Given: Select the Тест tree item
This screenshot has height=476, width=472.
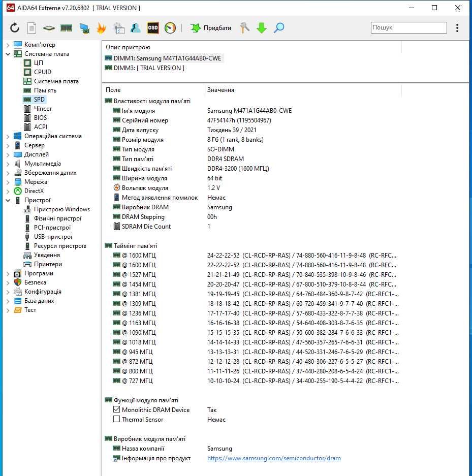Looking at the screenshot, I should 30,310.
